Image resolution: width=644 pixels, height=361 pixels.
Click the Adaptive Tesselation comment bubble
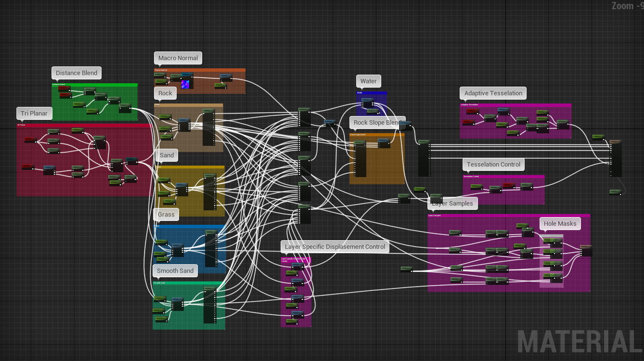click(x=493, y=93)
